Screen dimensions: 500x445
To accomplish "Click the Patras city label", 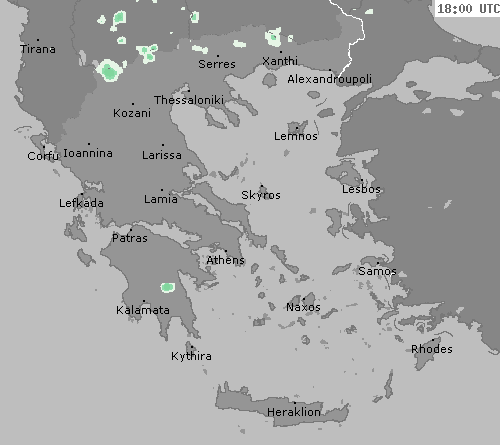I will (x=130, y=238).
